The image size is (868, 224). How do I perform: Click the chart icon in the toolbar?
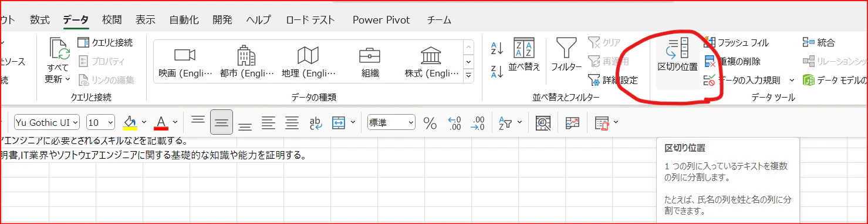[572, 122]
